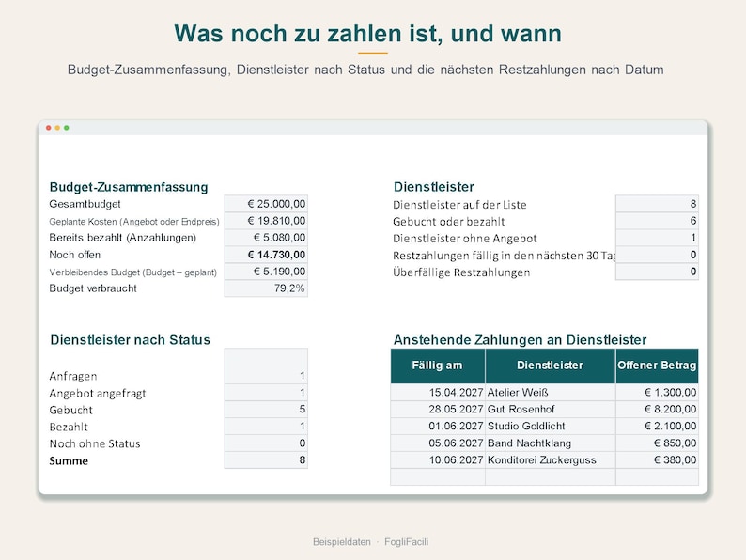Click the bold Summe label
The width and height of the screenshot is (746, 560).
pyautogui.click(x=69, y=461)
